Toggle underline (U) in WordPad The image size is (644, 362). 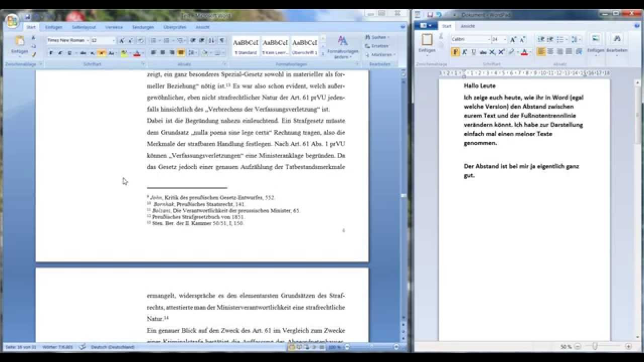tap(473, 52)
